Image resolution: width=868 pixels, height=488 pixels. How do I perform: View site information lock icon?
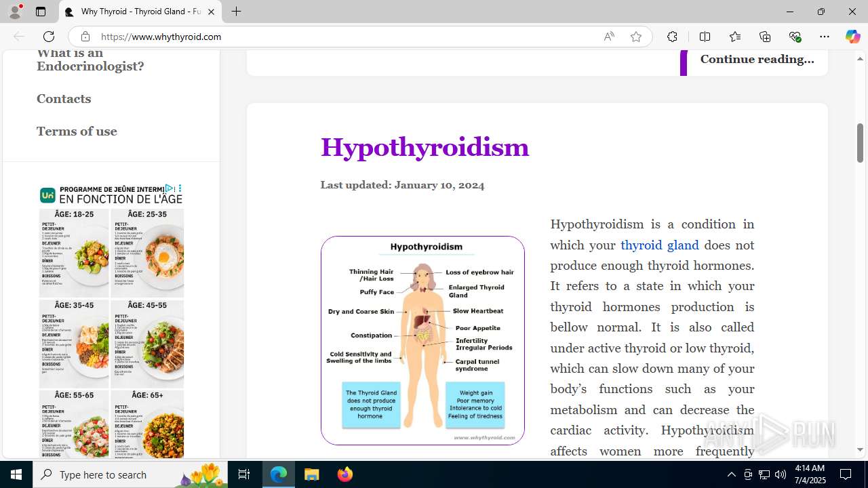(85, 37)
